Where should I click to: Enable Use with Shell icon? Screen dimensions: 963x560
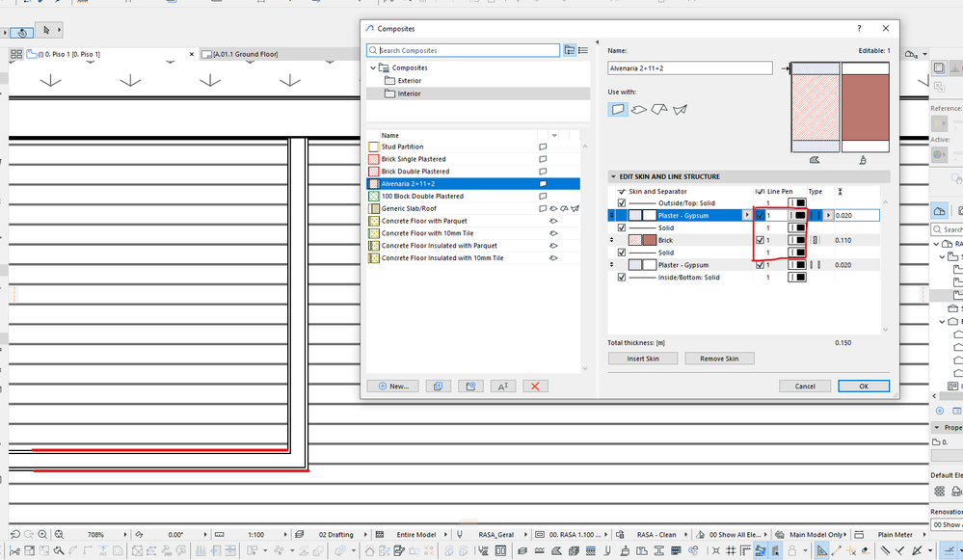[680, 109]
